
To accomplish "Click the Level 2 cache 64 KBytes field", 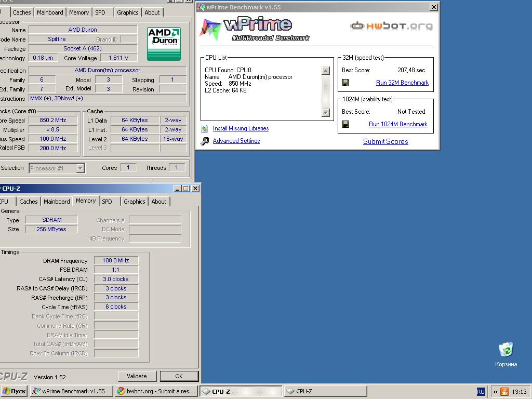I will click(x=135, y=139).
